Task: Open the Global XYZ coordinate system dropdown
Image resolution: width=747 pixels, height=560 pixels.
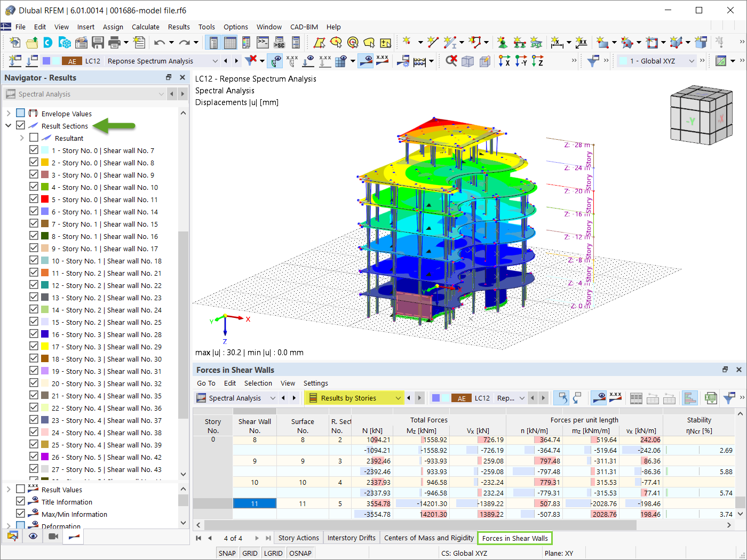Action: pyautogui.click(x=657, y=61)
